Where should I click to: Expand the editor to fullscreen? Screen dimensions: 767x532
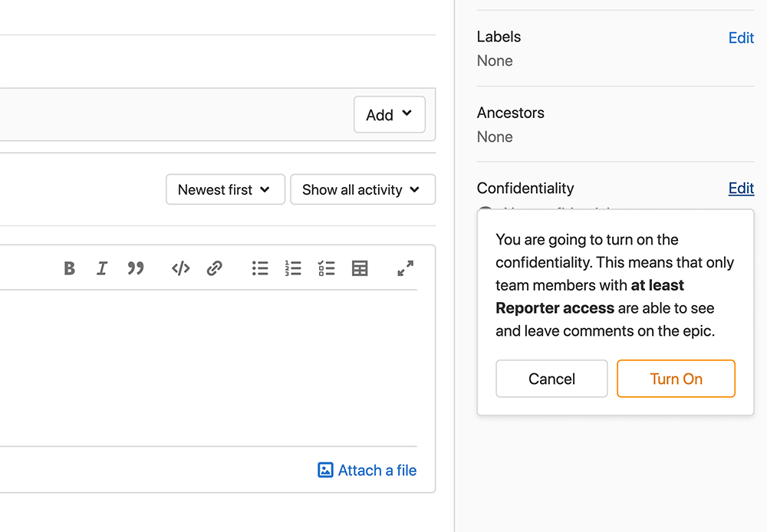pos(405,268)
